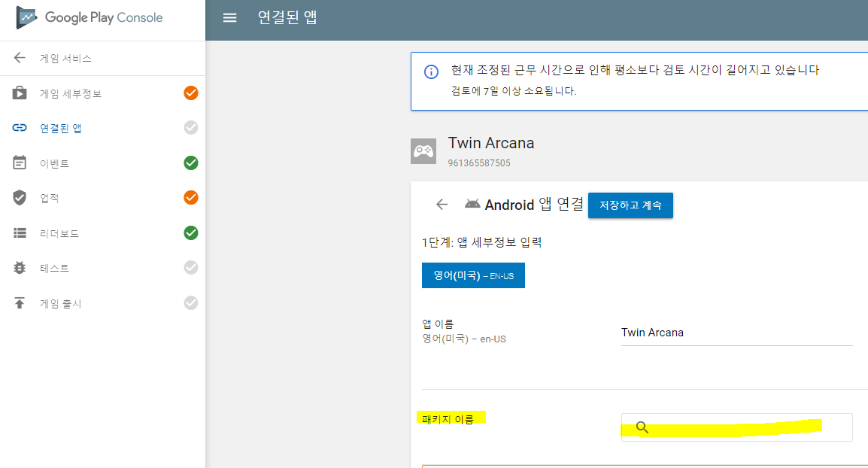Click the Twin Arcana gamepad icon
The height and width of the screenshot is (468, 868).
pos(423,151)
